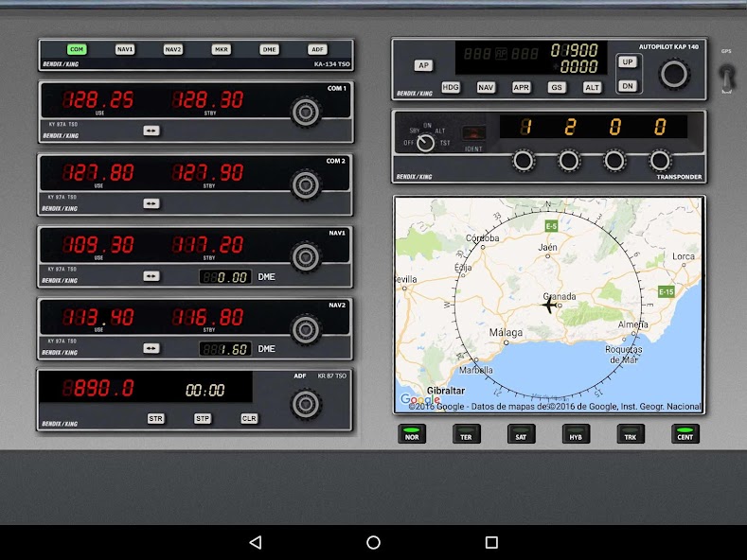Toggle the CENT map centering button
The width and height of the screenshot is (747, 560).
pos(685,434)
